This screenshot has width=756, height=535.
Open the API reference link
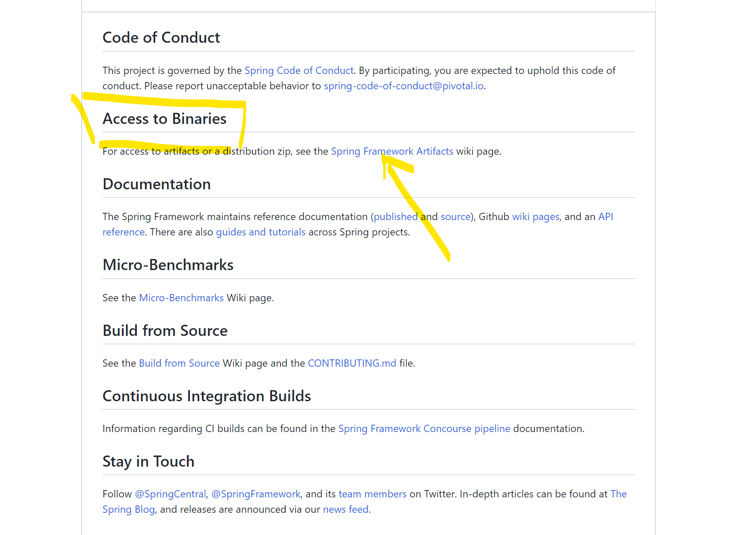pyautogui.click(x=605, y=217)
